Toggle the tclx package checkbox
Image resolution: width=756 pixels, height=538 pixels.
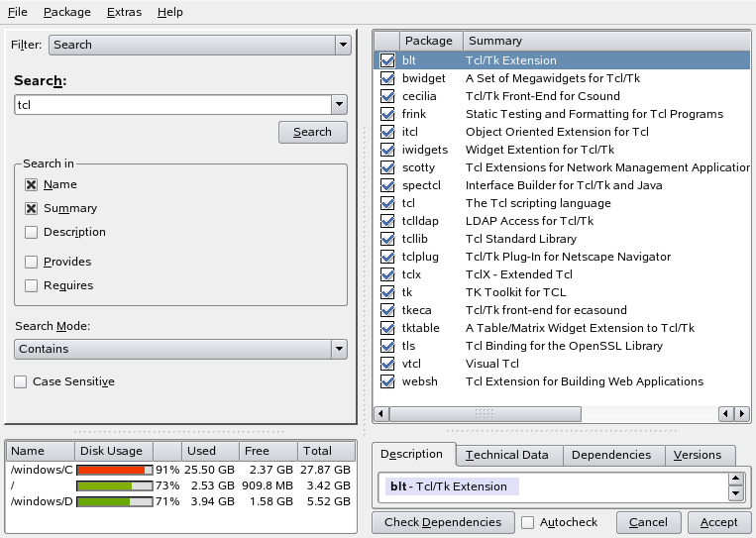387,274
